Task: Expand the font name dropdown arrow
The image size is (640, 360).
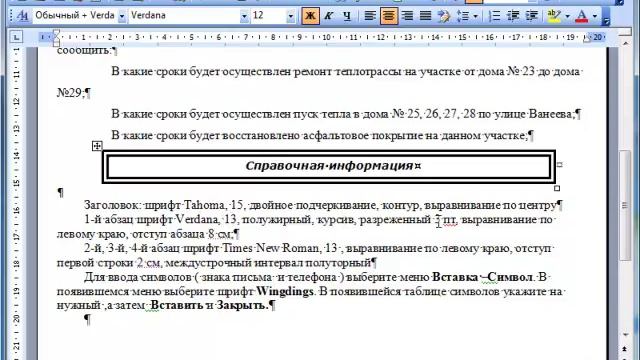Action: (244, 16)
